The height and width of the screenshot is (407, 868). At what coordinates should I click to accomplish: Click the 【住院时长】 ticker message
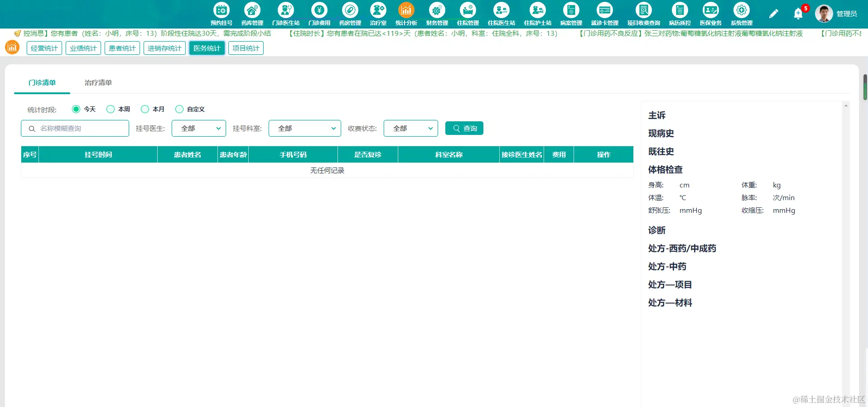[424, 34]
